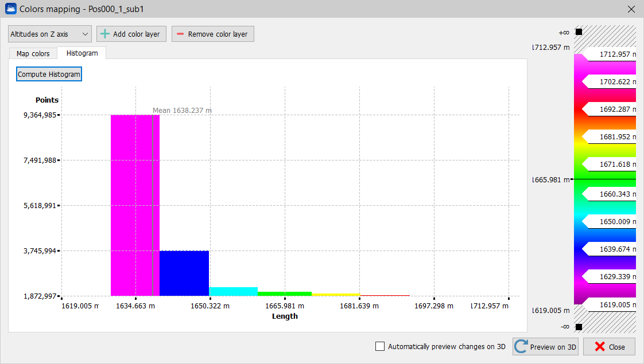Click the red minus Remove color layer icon
Viewport: 644px width, 364px height.
(180, 34)
